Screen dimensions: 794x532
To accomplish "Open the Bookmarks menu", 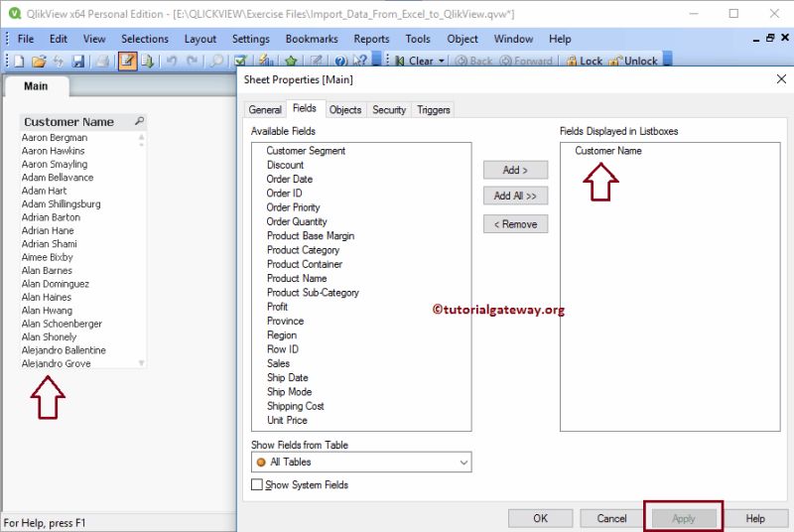I will coord(312,39).
